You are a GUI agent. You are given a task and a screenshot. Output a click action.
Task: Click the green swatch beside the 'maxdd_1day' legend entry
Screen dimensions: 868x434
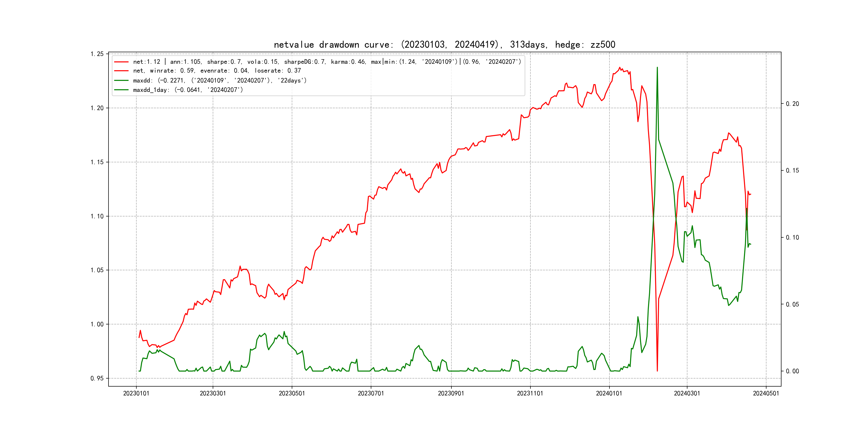click(x=121, y=90)
